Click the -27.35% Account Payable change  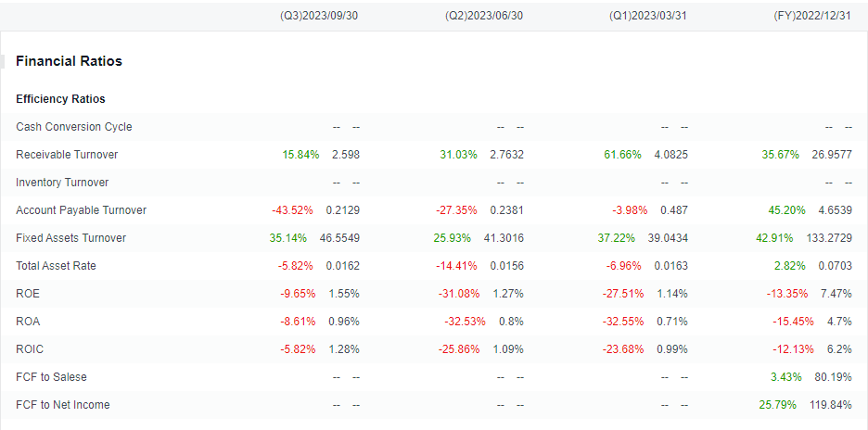(x=456, y=210)
